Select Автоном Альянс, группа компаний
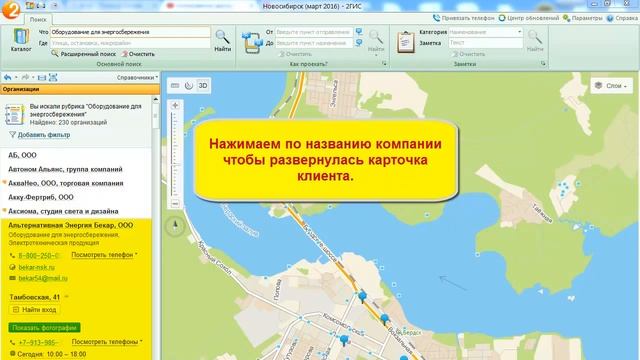This screenshot has height=360, width=640. 65,169
